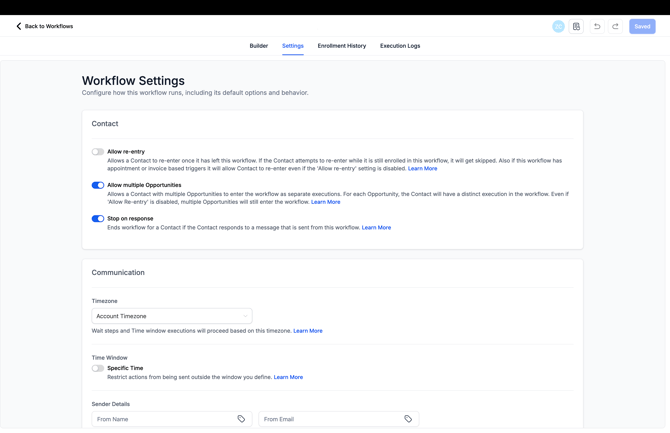Screen dimensions: 670x433
Task: Click the Saved button
Action: click(642, 27)
